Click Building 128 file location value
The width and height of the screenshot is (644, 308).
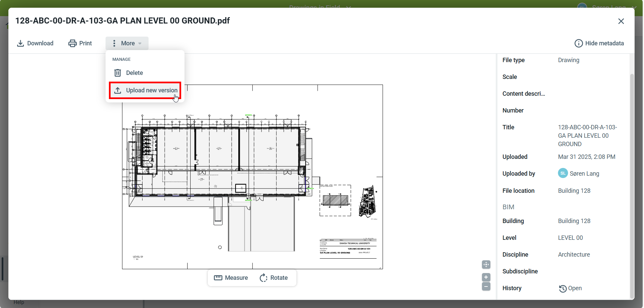[574, 191]
